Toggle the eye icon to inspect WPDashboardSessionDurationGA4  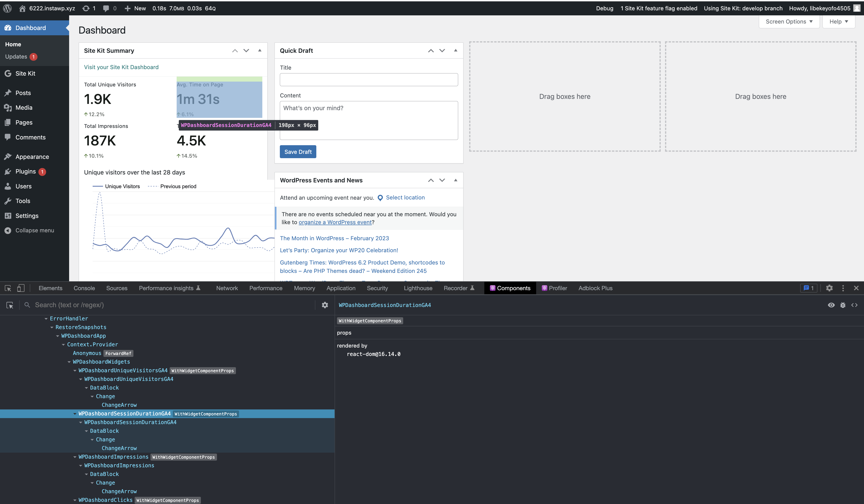pyautogui.click(x=831, y=305)
